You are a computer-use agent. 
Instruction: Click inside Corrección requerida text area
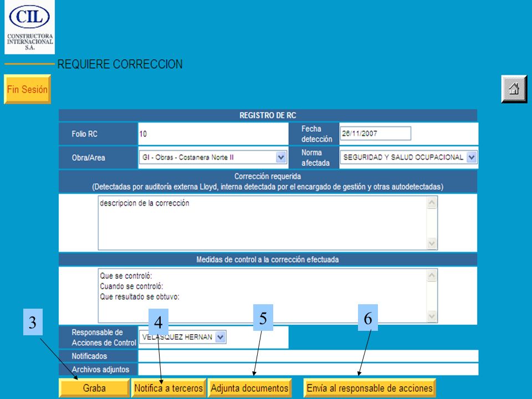coord(268,223)
